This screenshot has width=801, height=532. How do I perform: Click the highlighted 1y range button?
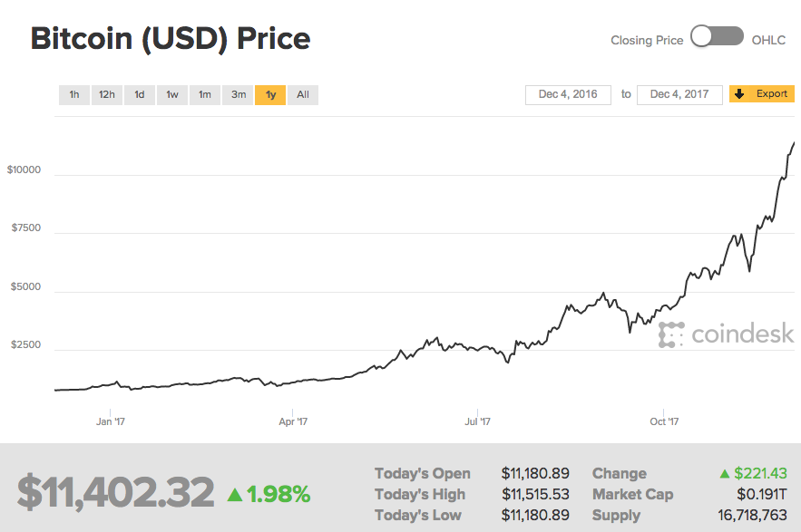click(x=269, y=94)
